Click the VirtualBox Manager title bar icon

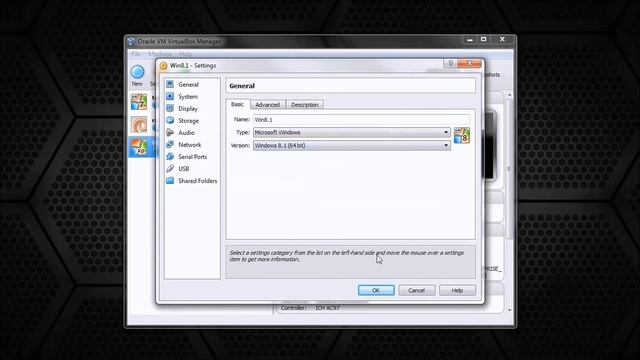131,42
